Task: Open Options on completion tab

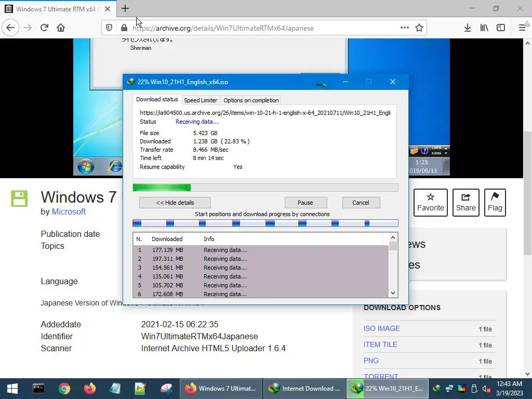Action: [x=251, y=100]
